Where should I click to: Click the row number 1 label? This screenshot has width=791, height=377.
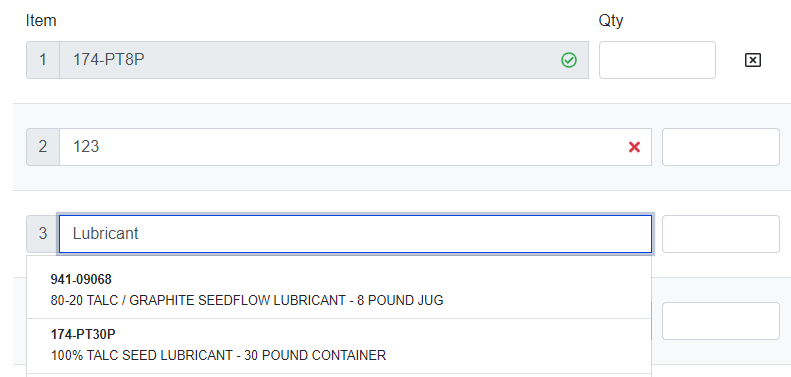(x=43, y=60)
